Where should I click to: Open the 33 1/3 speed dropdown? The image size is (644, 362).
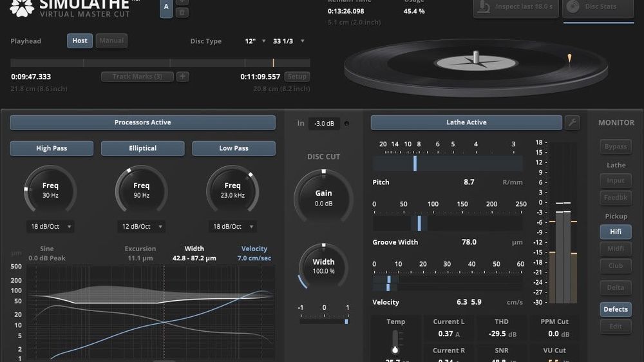(x=289, y=41)
